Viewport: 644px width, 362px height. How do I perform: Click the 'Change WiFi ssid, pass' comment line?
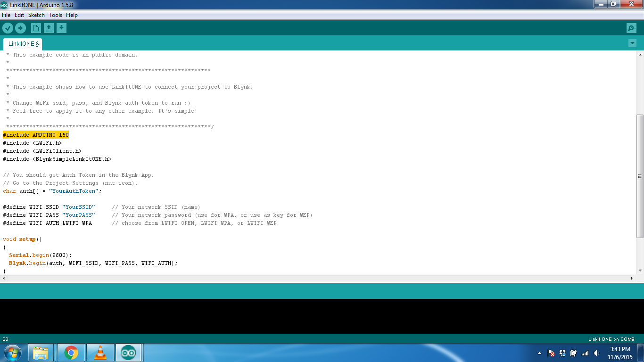pyautogui.click(x=98, y=103)
